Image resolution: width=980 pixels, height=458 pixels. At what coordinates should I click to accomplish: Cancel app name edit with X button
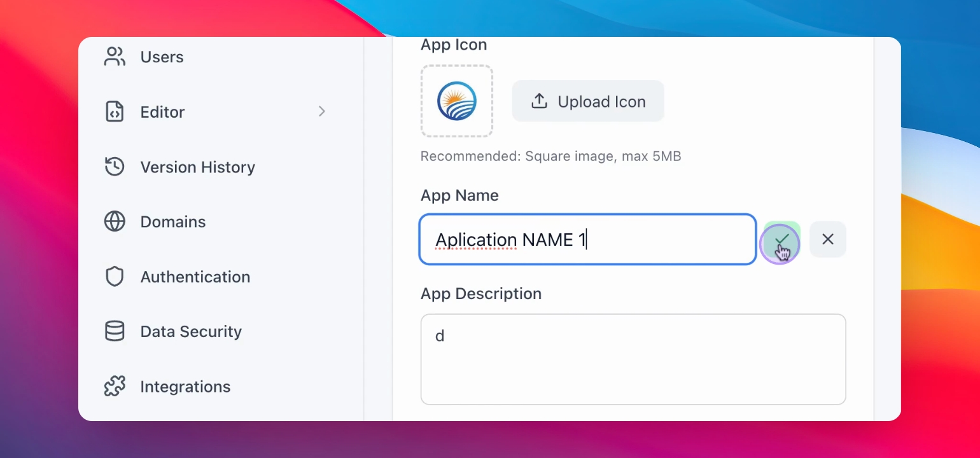[x=828, y=239]
